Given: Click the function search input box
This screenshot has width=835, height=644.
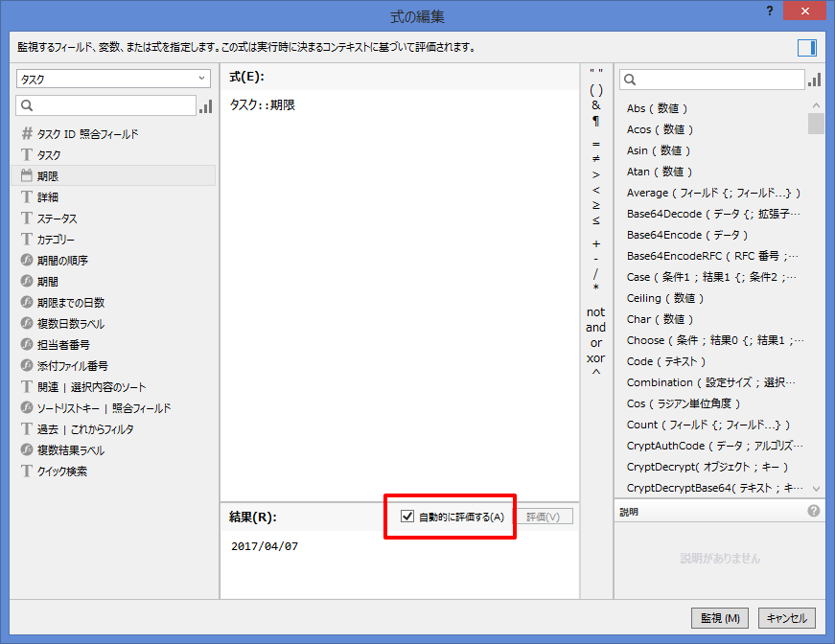Looking at the screenshot, I should point(711,80).
